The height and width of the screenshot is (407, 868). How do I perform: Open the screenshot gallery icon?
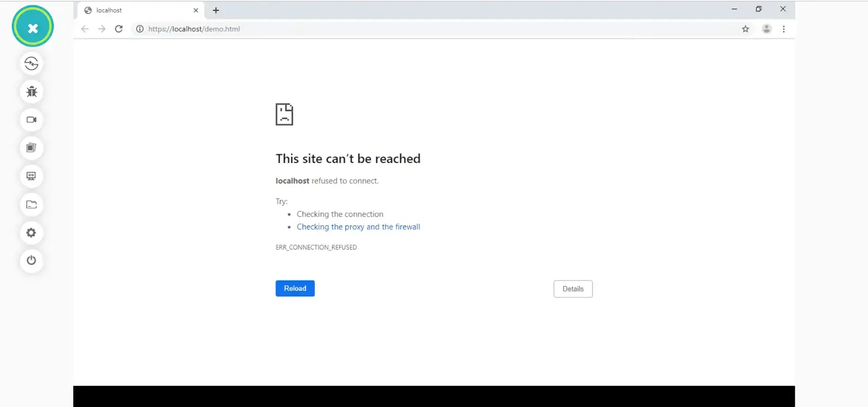click(x=31, y=148)
